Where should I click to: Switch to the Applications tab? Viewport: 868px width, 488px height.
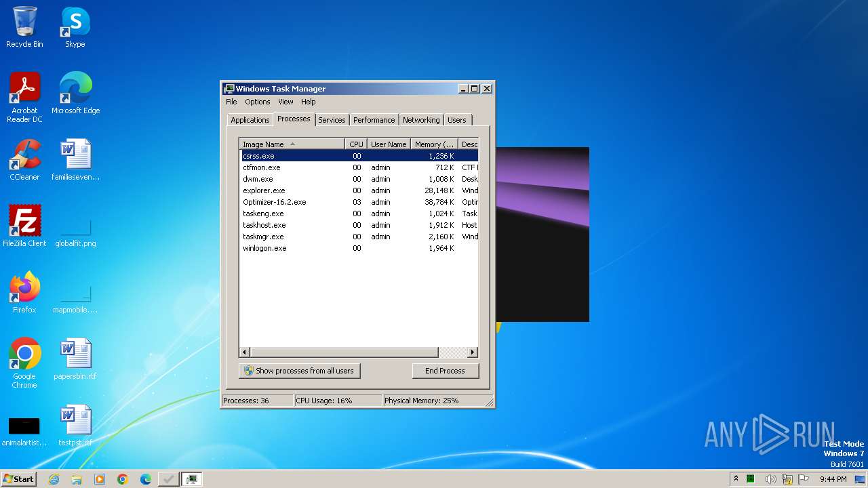click(250, 120)
